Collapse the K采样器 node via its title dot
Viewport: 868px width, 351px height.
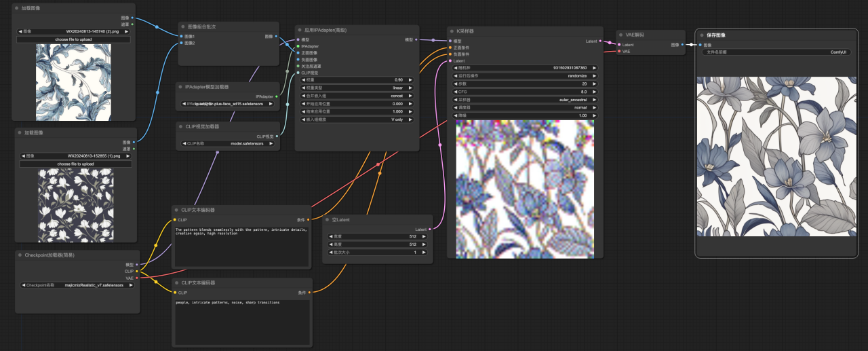pos(452,31)
